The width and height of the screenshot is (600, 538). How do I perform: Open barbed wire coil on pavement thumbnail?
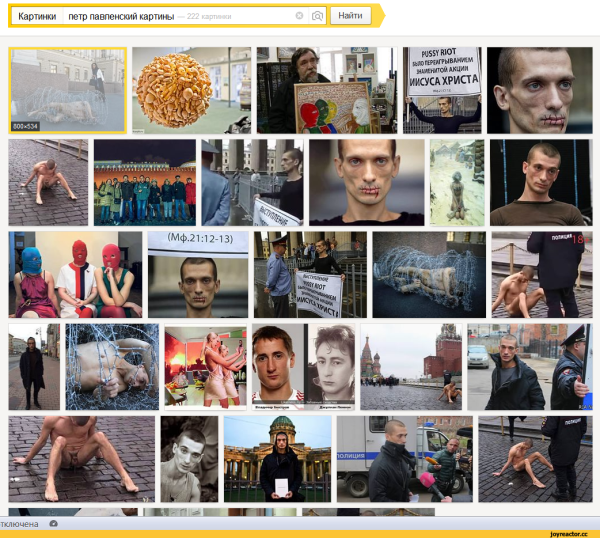coord(429,274)
